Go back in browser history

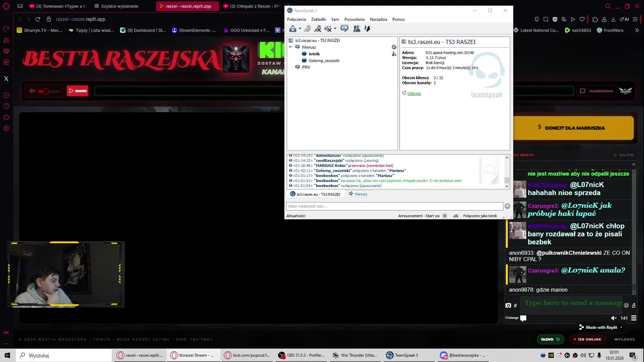click(x=20, y=19)
